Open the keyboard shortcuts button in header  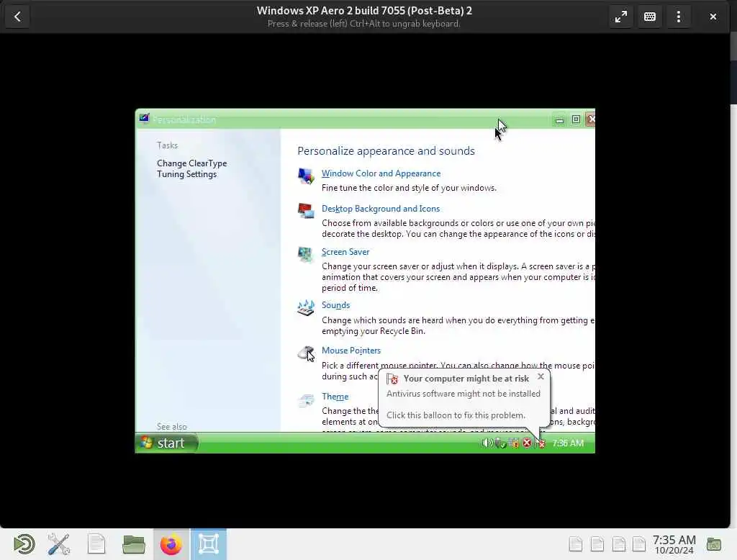tap(650, 17)
